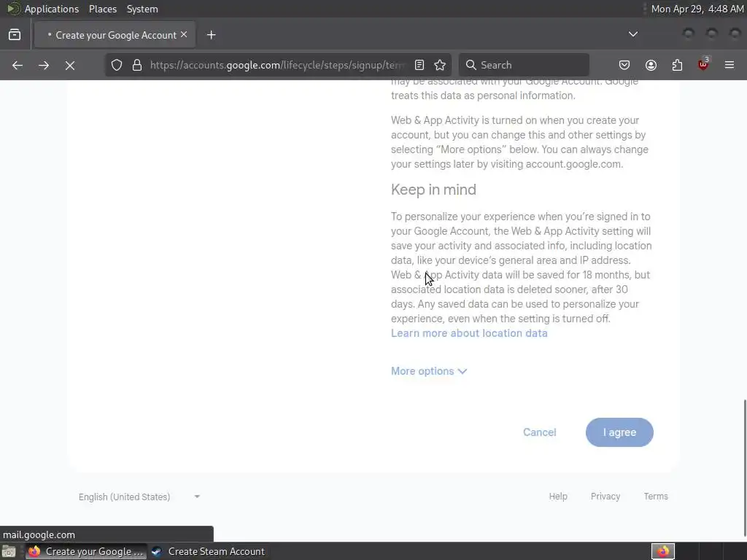
Task: Open Firefox hamburger application menu
Action: click(x=729, y=65)
